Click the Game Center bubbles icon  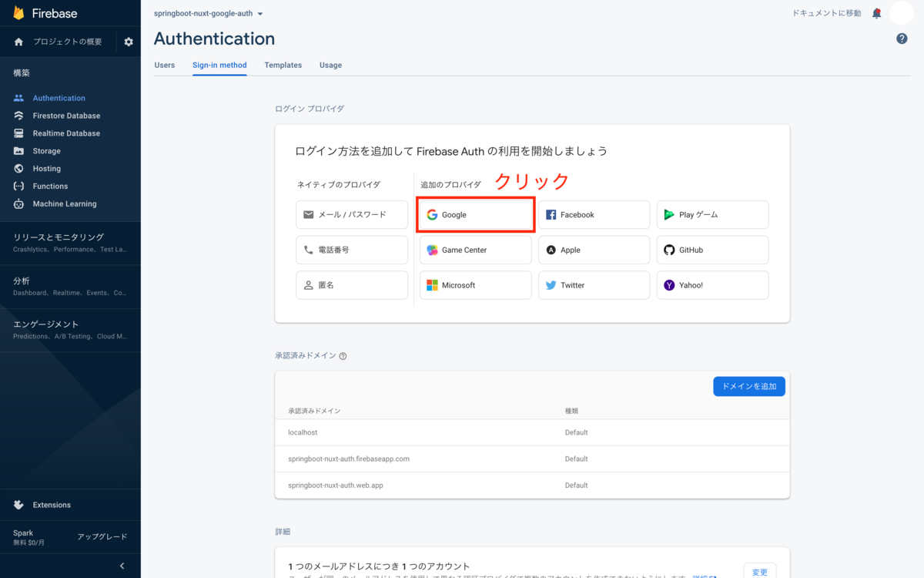(432, 250)
